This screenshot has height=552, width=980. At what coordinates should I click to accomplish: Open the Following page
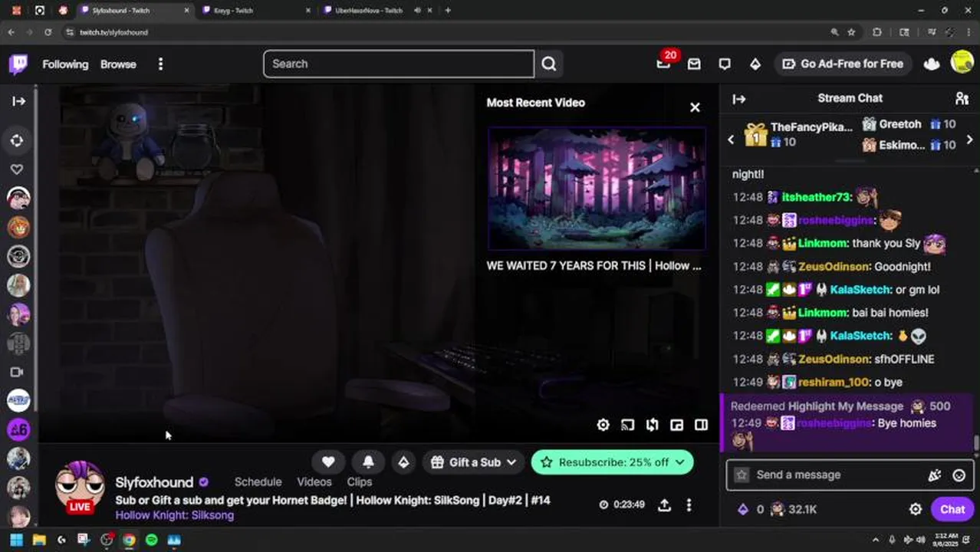click(65, 64)
